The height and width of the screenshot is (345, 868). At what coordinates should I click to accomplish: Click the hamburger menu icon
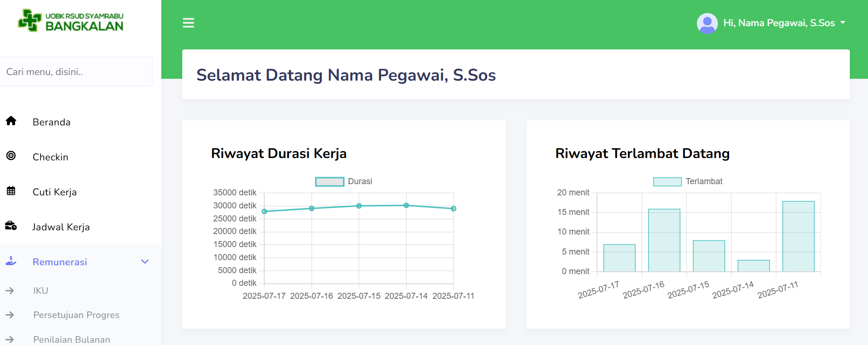point(188,23)
